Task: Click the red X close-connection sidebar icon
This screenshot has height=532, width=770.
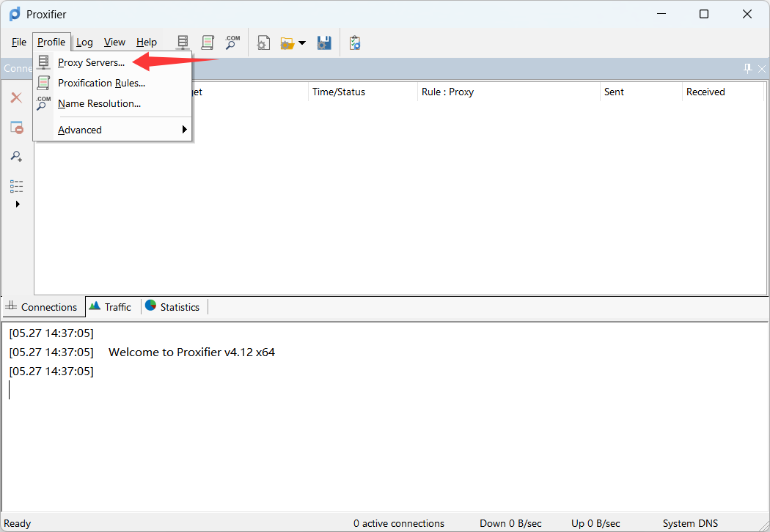Action: coord(17,97)
